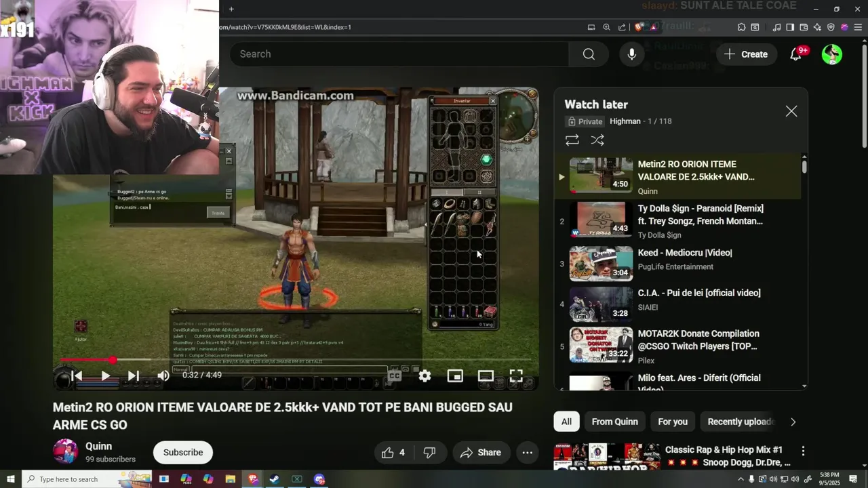Viewport: 868px width, 488px height.
Task: Play the paused YouTube video
Action: tap(105, 375)
